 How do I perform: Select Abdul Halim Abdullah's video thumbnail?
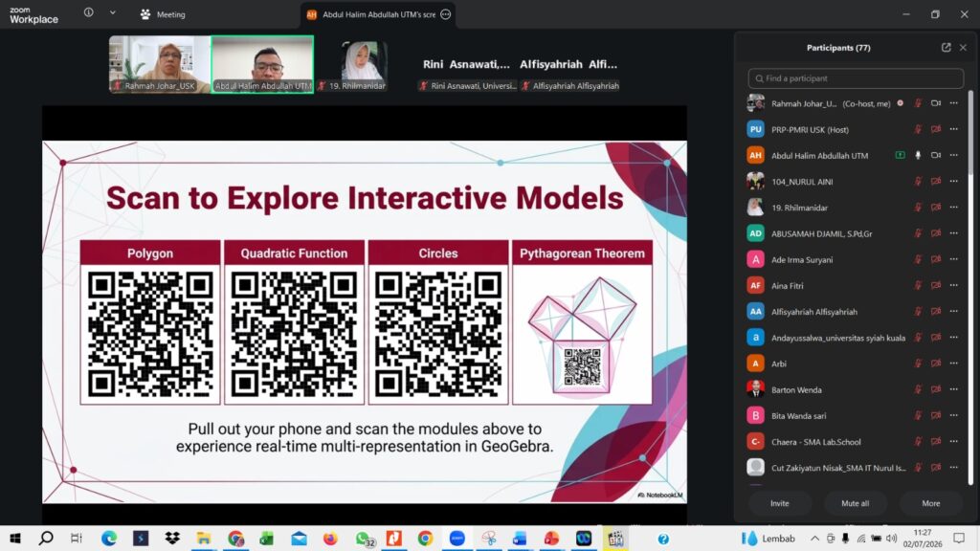point(262,64)
